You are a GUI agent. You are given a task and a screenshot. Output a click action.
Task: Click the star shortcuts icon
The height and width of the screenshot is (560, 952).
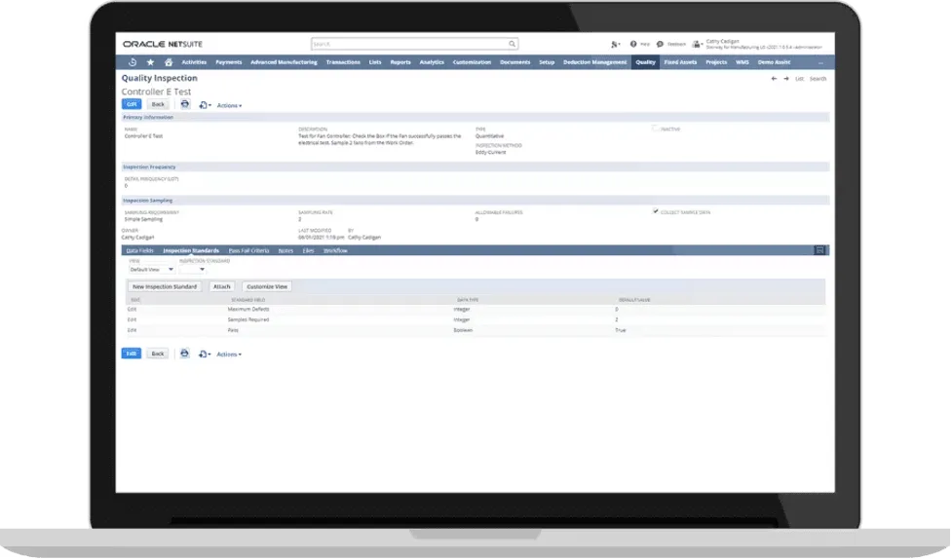[150, 62]
